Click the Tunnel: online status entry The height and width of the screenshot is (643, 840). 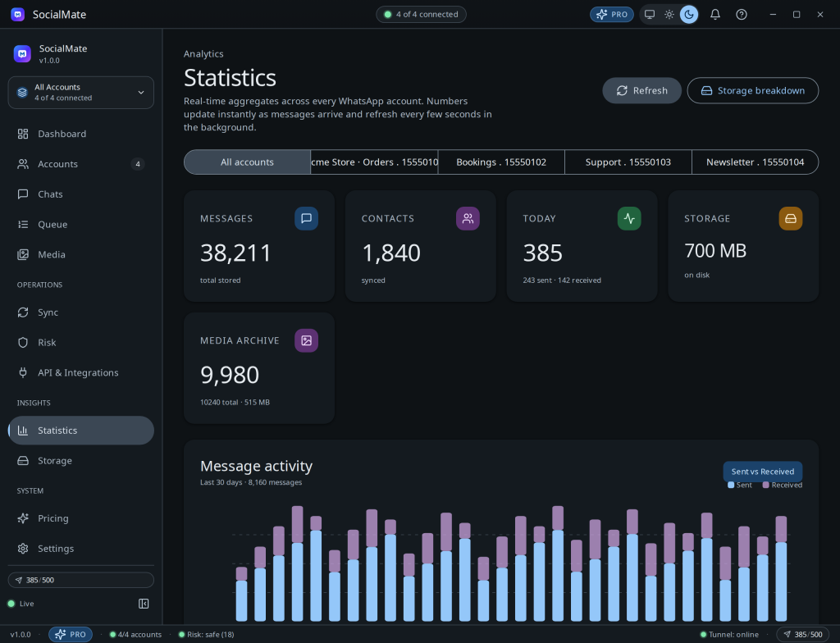(729, 635)
